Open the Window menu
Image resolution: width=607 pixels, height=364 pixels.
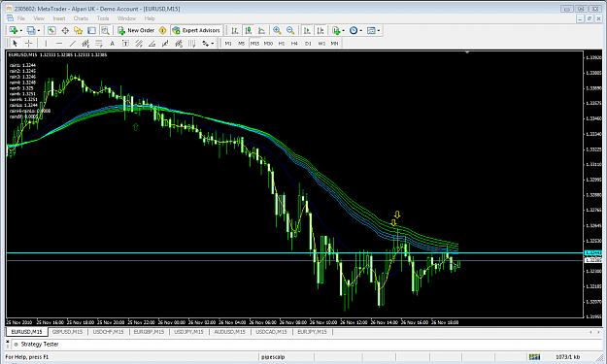tap(126, 18)
